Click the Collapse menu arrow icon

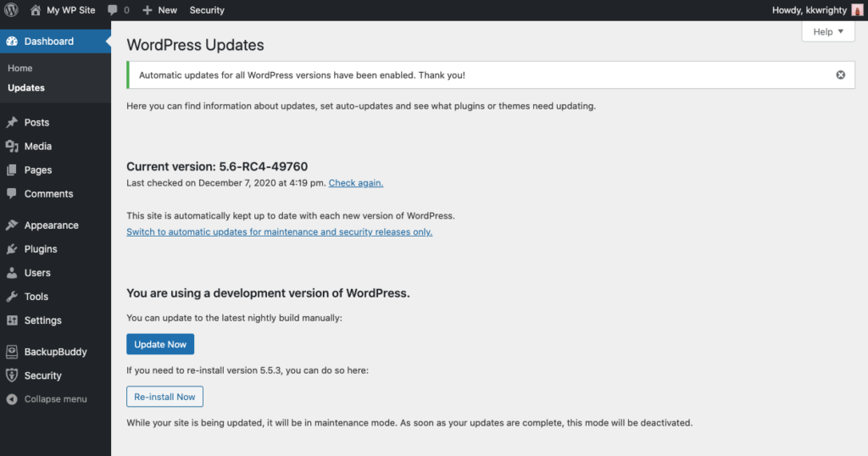coord(12,399)
